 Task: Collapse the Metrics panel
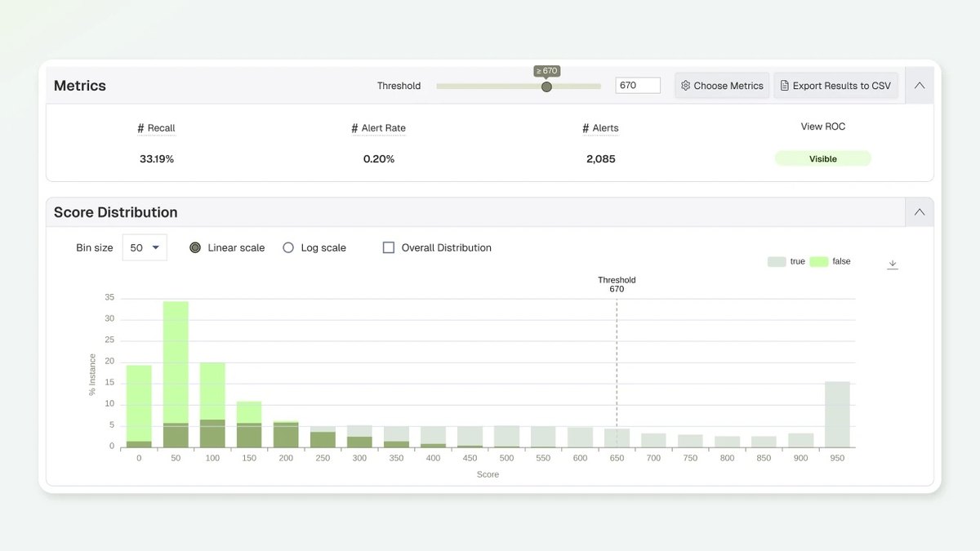[x=920, y=86]
